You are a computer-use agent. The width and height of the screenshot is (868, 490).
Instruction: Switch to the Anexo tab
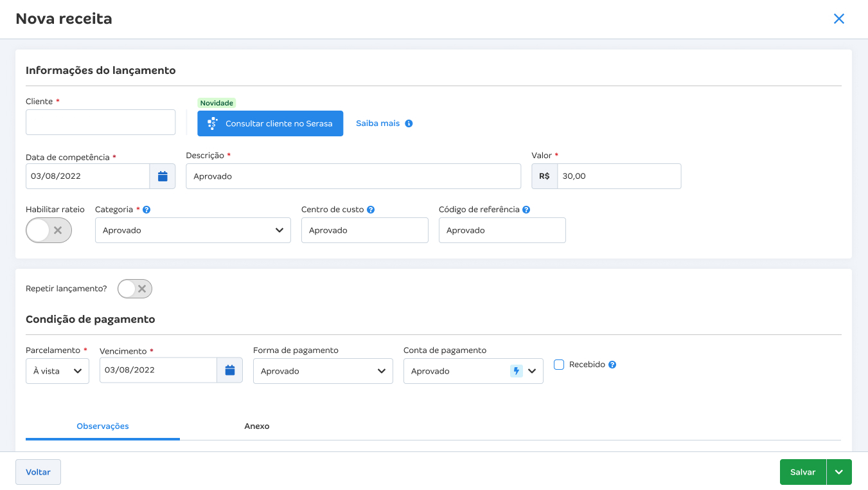tap(257, 426)
